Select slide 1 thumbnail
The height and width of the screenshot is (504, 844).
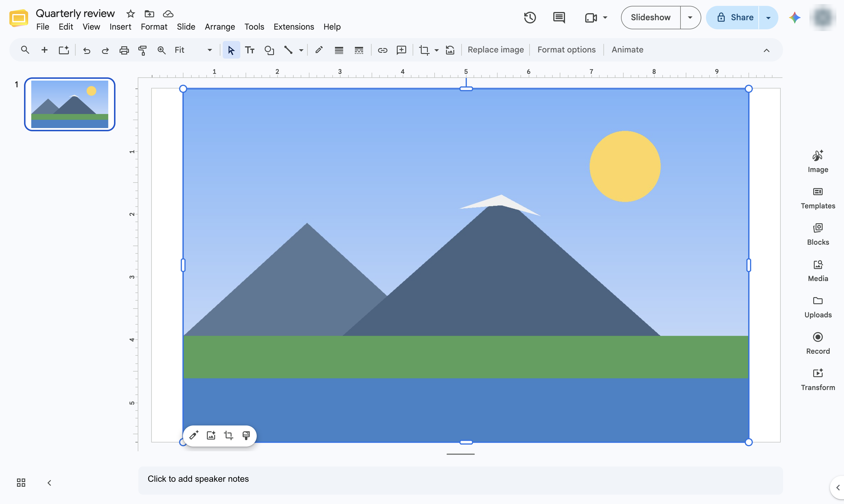tap(70, 104)
